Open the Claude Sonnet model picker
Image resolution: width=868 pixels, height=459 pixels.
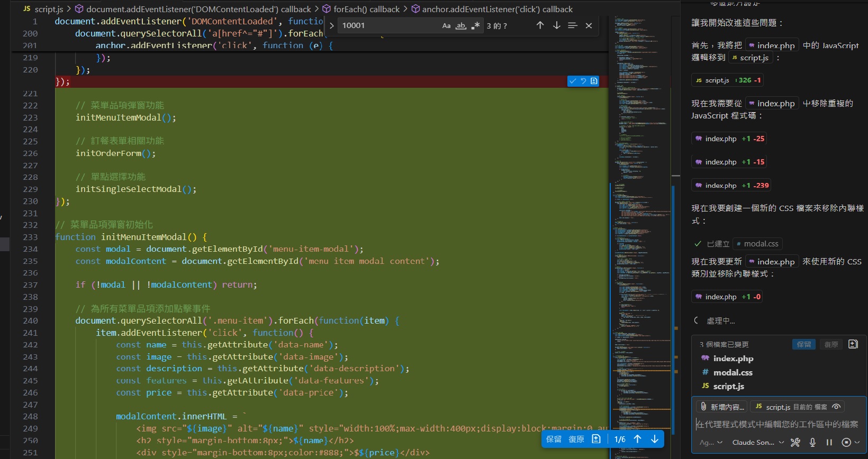758,443
